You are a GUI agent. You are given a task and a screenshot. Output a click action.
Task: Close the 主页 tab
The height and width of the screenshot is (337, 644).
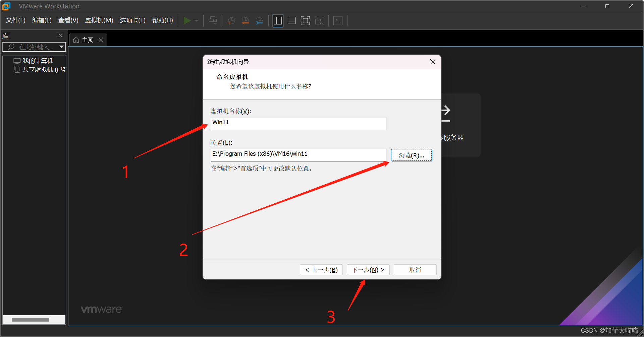point(101,40)
